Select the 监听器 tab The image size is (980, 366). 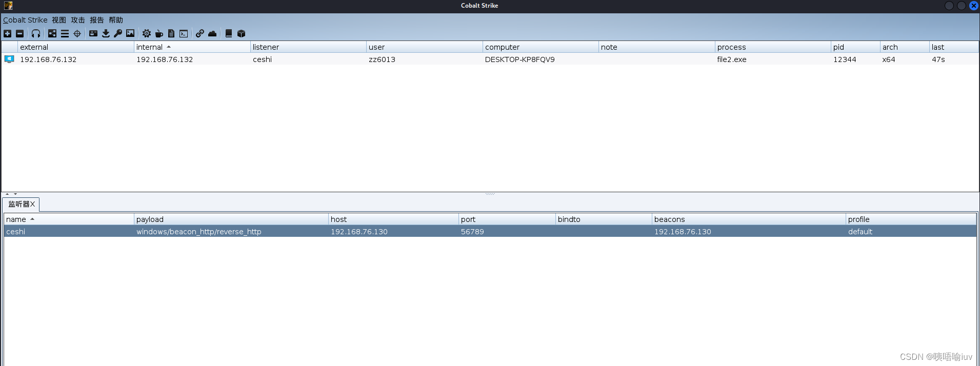(22, 204)
